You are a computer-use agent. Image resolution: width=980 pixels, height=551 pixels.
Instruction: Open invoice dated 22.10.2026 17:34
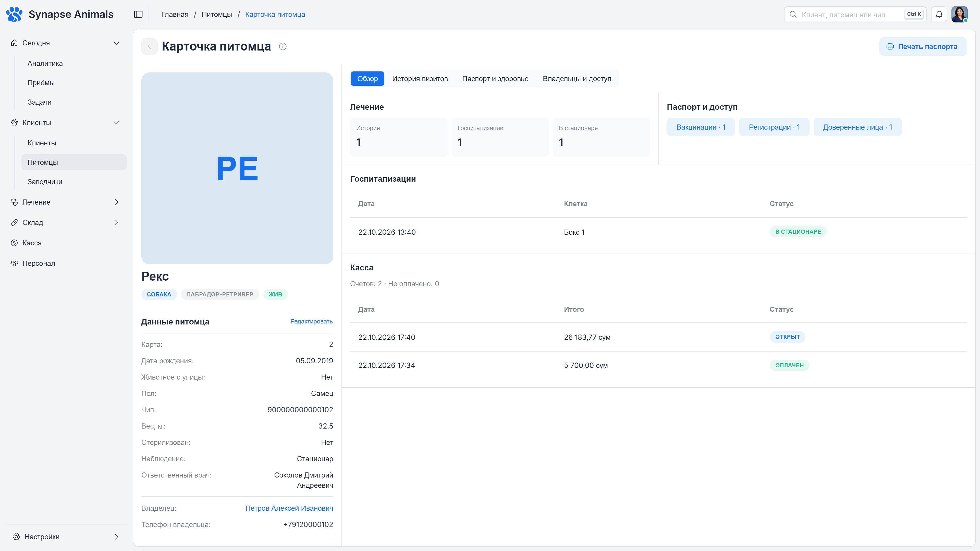point(658,366)
